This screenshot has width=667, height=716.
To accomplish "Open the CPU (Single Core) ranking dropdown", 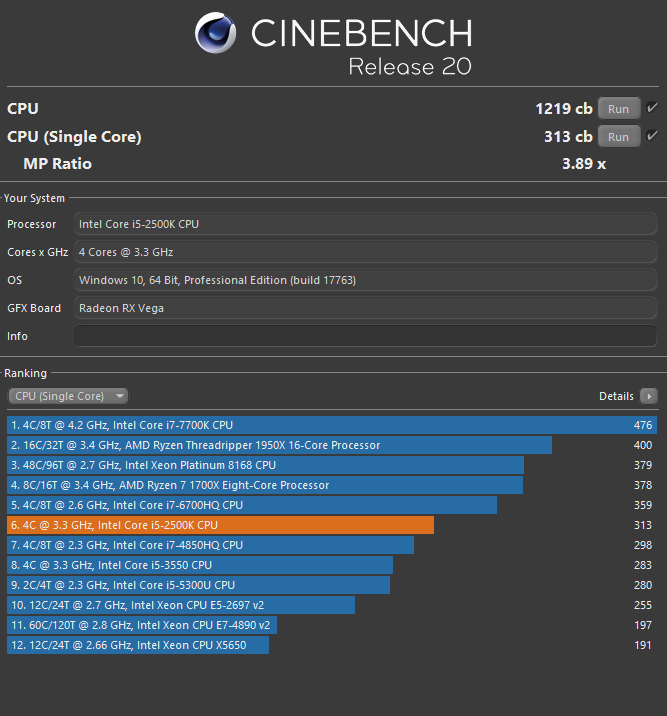I will pyautogui.click(x=68, y=396).
